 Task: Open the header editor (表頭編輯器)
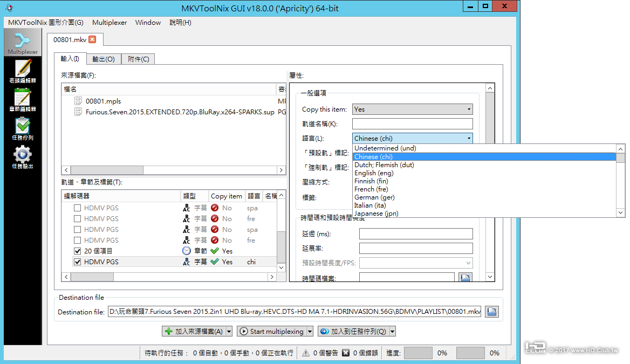point(23,72)
